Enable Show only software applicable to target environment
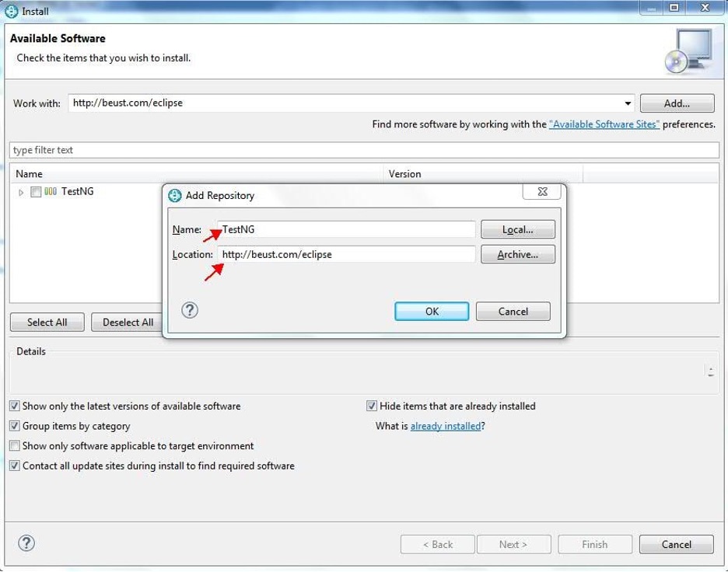 coord(15,446)
